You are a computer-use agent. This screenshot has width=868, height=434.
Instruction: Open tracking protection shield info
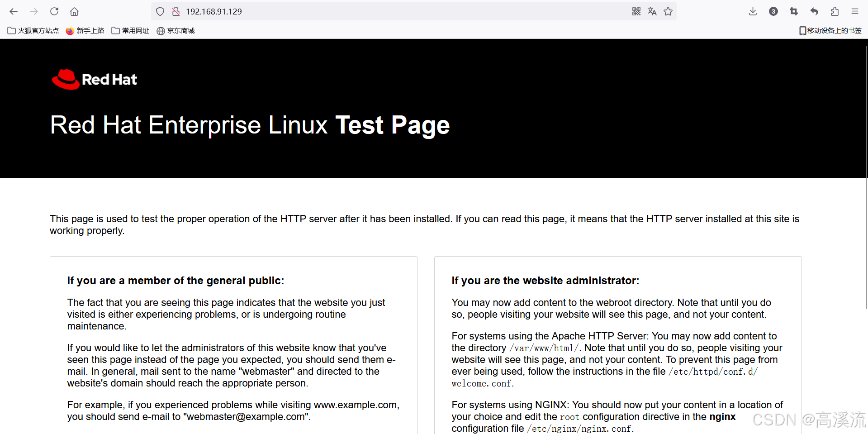(x=160, y=11)
